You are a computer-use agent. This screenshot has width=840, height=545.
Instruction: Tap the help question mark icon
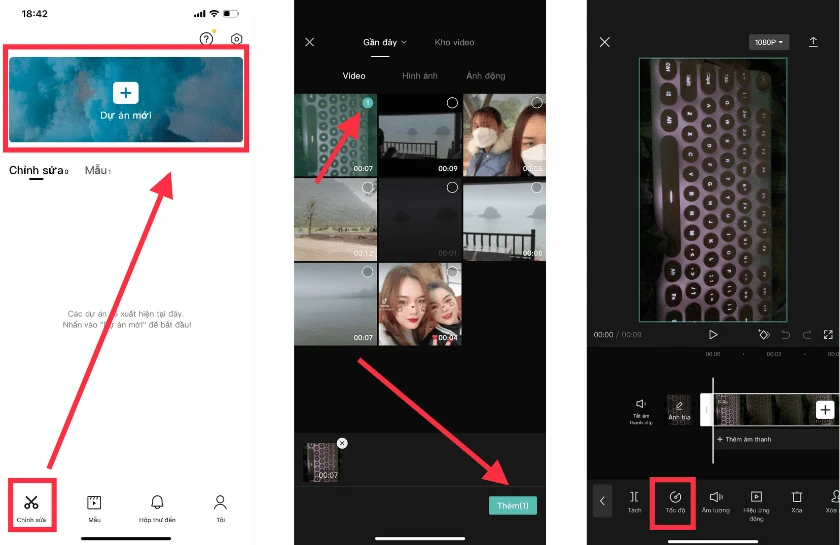pos(206,39)
